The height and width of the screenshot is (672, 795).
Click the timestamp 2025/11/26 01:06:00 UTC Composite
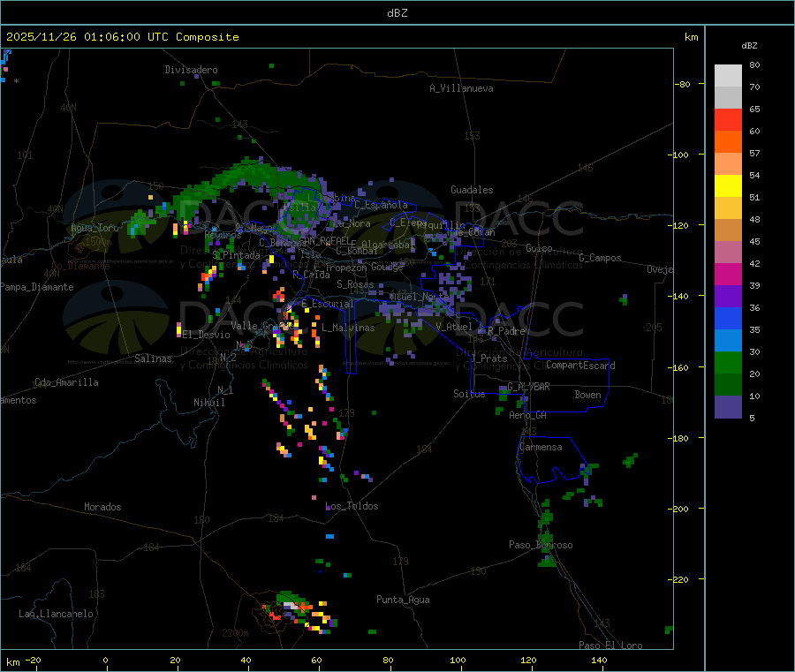(122, 37)
